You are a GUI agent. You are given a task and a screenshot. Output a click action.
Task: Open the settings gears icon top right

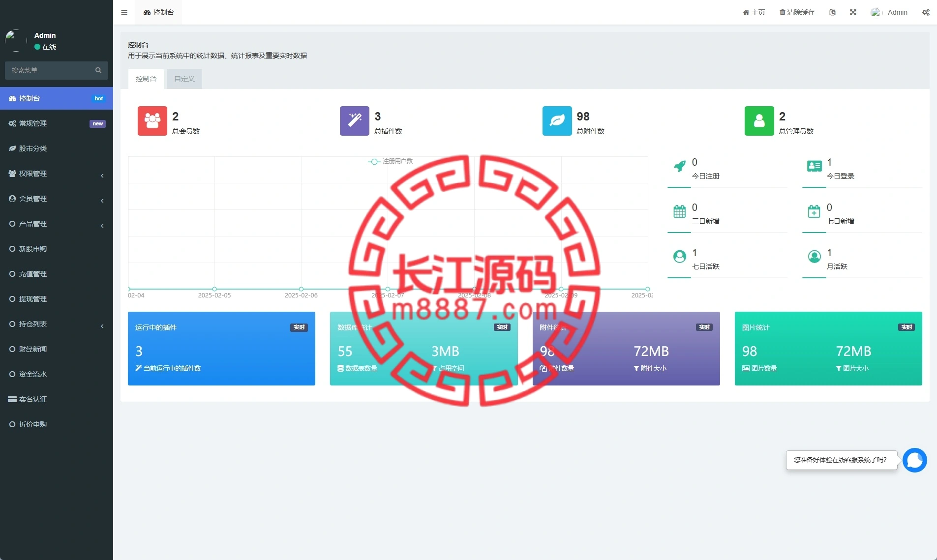click(926, 12)
